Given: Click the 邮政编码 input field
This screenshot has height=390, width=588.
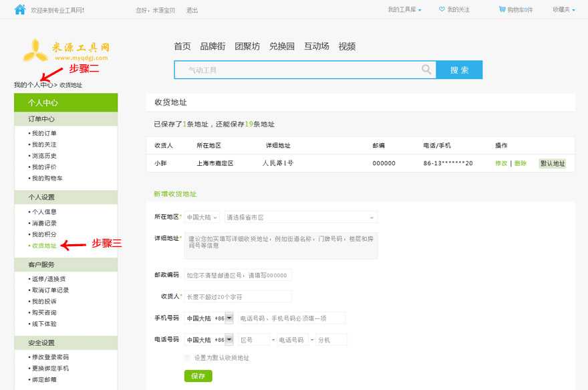Looking at the screenshot, I should click(x=238, y=275).
